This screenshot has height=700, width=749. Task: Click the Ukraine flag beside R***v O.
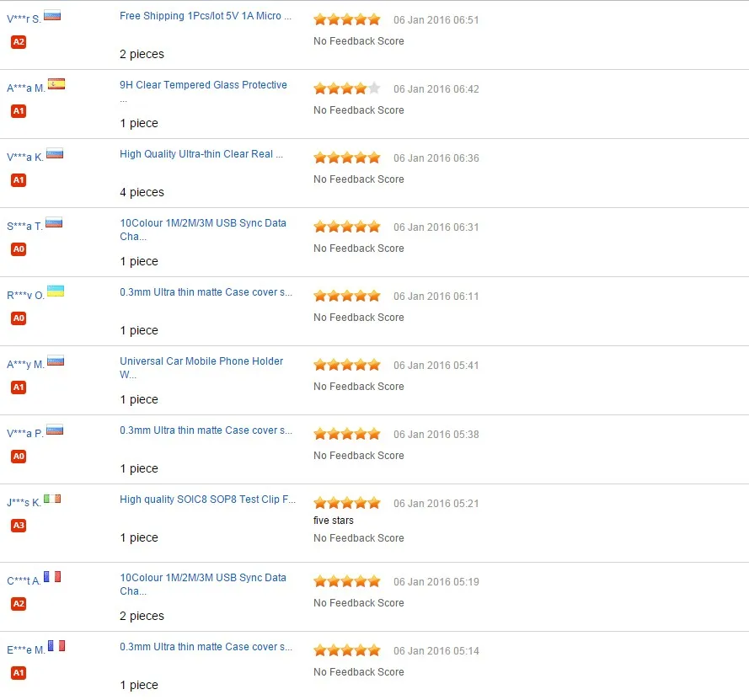pyautogui.click(x=56, y=291)
